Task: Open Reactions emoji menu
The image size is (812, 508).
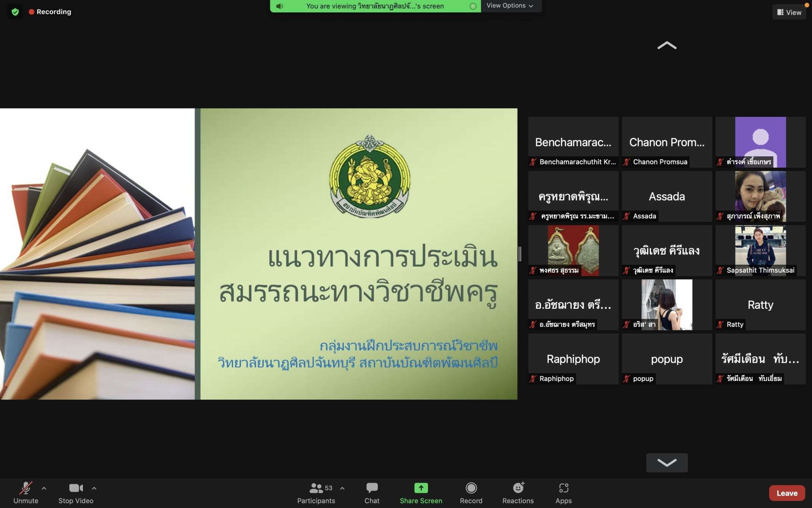Action: tap(518, 488)
